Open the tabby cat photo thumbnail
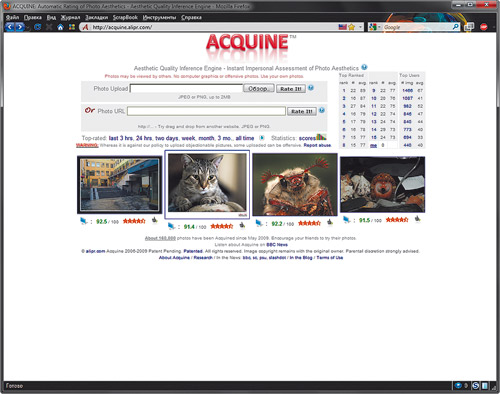The image size is (500, 394). 207,184
